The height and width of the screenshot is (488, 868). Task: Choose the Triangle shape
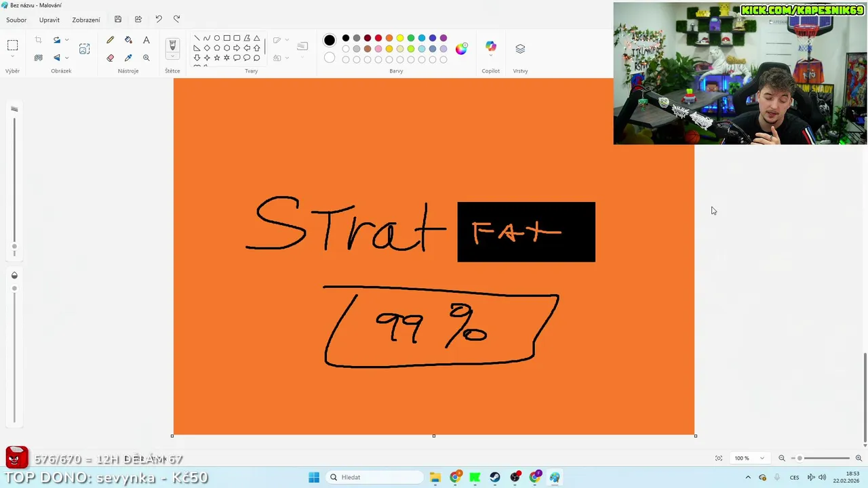pyautogui.click(x=256, y=38)
